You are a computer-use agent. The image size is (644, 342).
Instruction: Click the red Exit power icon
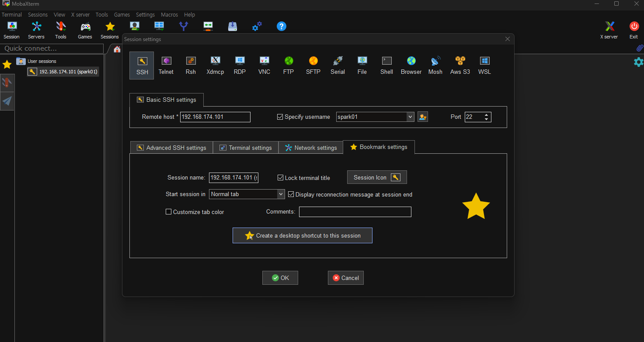click(x=634, y=30)
